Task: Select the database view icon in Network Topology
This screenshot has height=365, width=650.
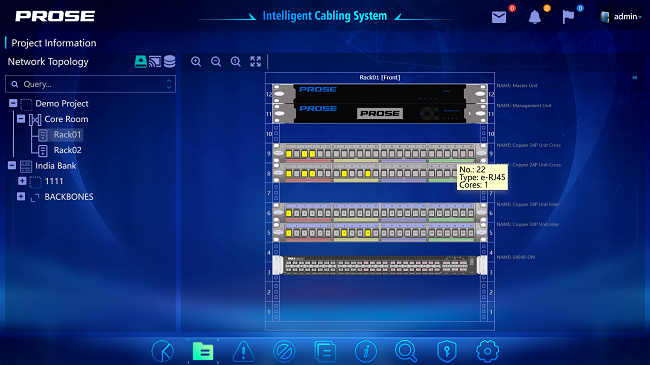Action: tap(169, 61)
